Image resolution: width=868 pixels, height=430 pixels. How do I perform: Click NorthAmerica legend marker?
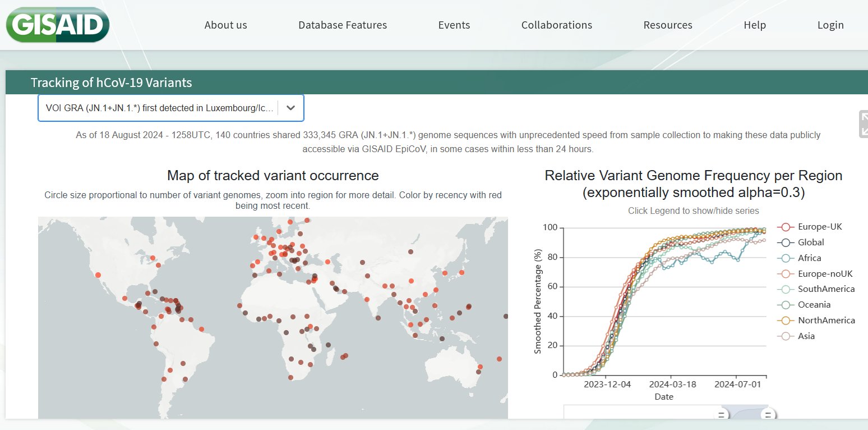point(786,321)
